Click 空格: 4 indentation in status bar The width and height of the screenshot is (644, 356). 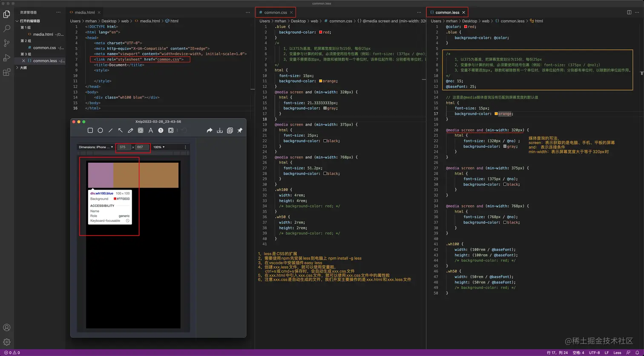click(579, 353)
